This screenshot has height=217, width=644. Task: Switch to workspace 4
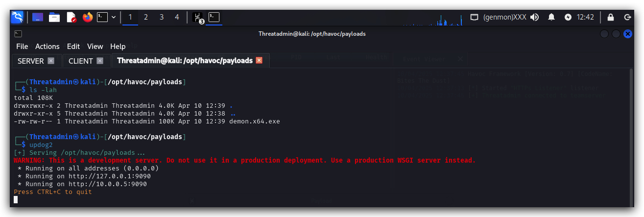(177, 17)
